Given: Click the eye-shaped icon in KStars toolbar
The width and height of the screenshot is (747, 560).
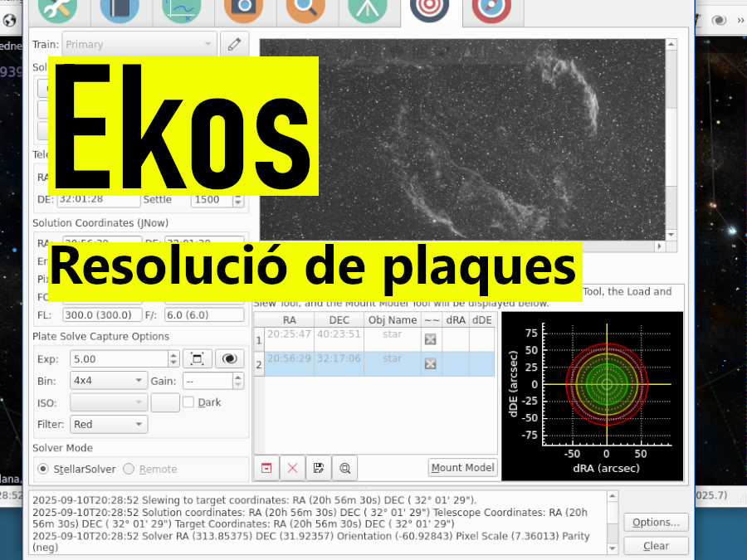Looking at the screenshot, I should pos(719,20).
